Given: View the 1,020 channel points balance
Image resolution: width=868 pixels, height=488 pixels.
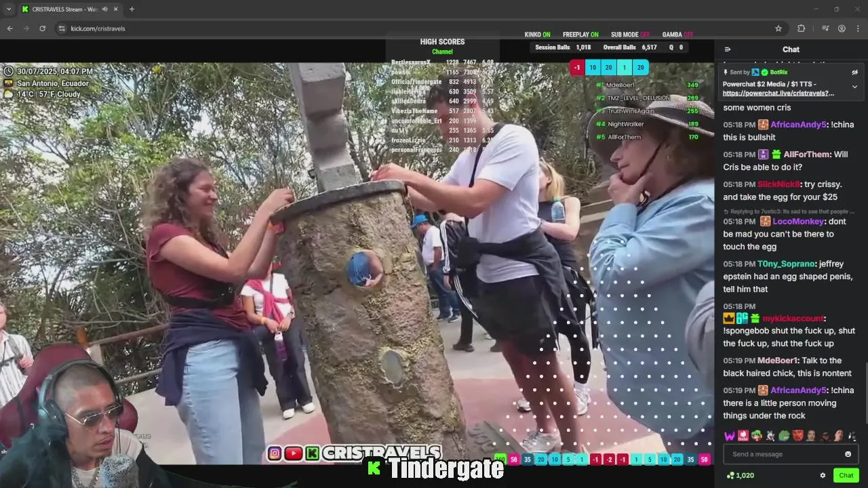Looking at the screenshot, I should click(740, 475).
